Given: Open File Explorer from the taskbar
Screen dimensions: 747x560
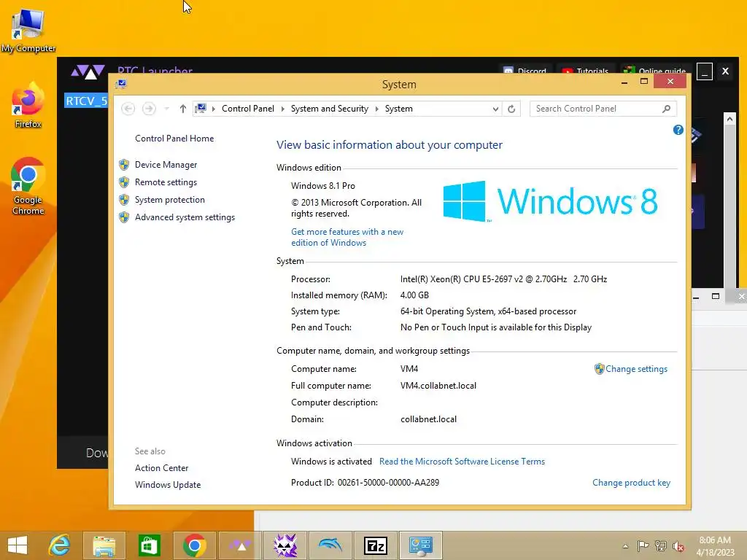Looking at the screenshot, I should point(104,545).
